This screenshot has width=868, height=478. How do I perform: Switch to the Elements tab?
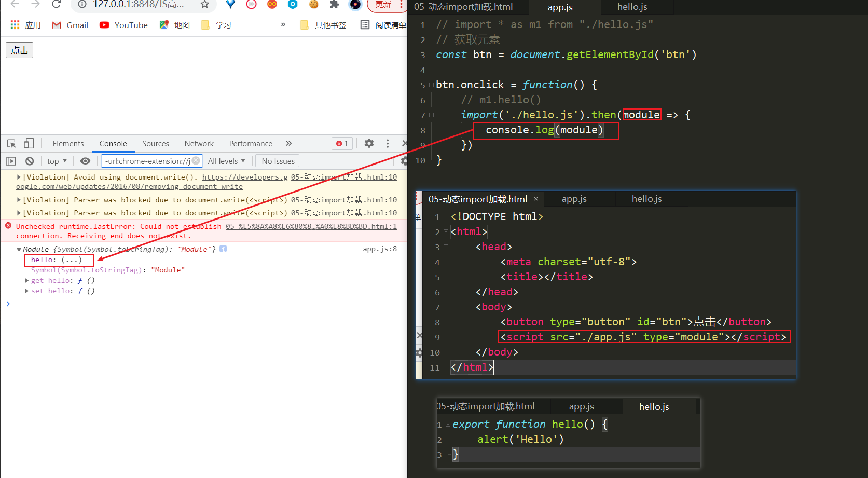[68, 144]
